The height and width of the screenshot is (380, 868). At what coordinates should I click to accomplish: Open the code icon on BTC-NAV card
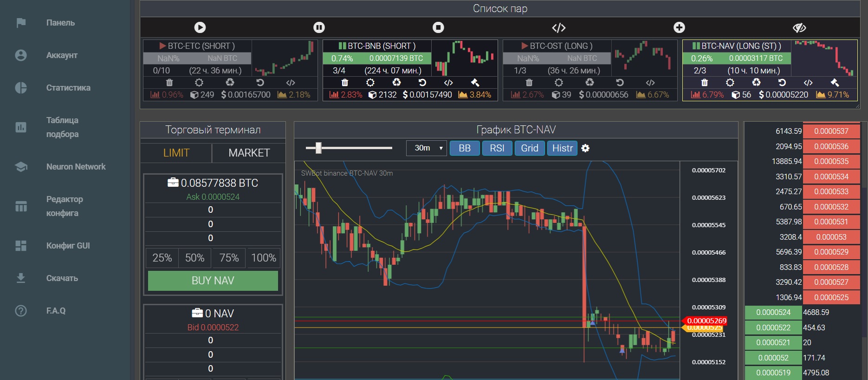[x=808, y=83]
